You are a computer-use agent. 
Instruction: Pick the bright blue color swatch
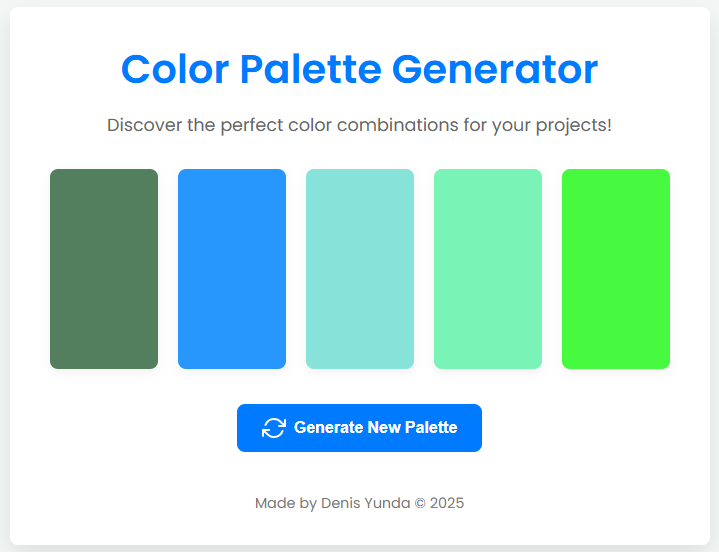[232, 269]
